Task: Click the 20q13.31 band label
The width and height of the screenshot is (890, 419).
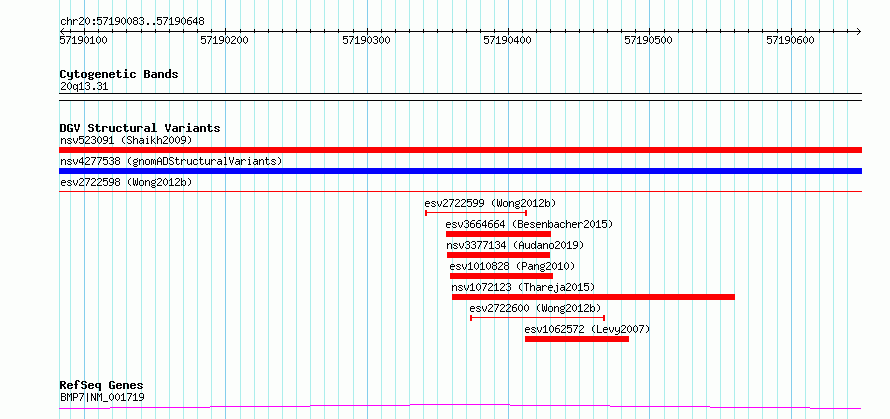Action: click(x=84, y=87)
